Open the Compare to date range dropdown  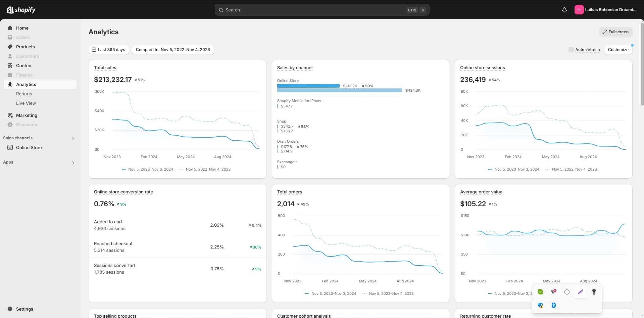[x=172, y=50]
